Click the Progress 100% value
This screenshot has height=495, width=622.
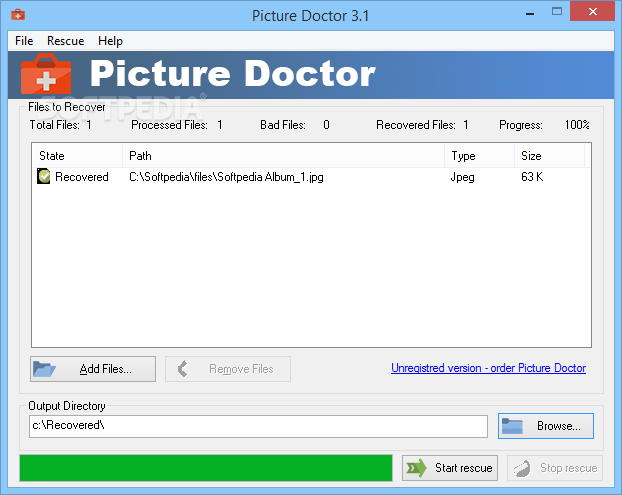pyautogui.click(x=577, y=125)
